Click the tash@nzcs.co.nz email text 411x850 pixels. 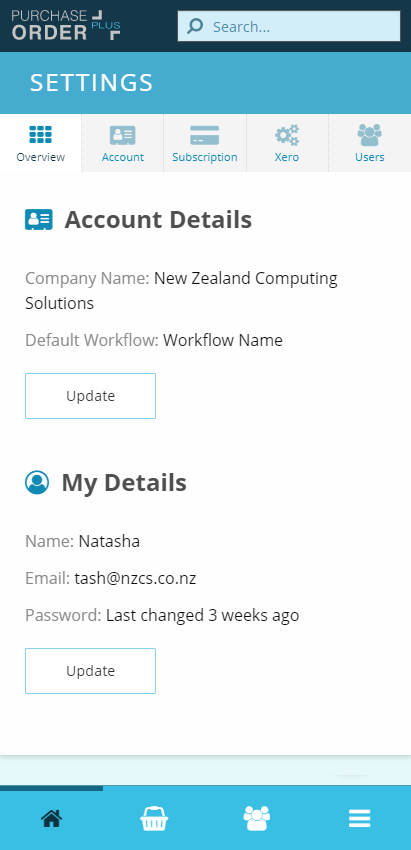(136, 578)
